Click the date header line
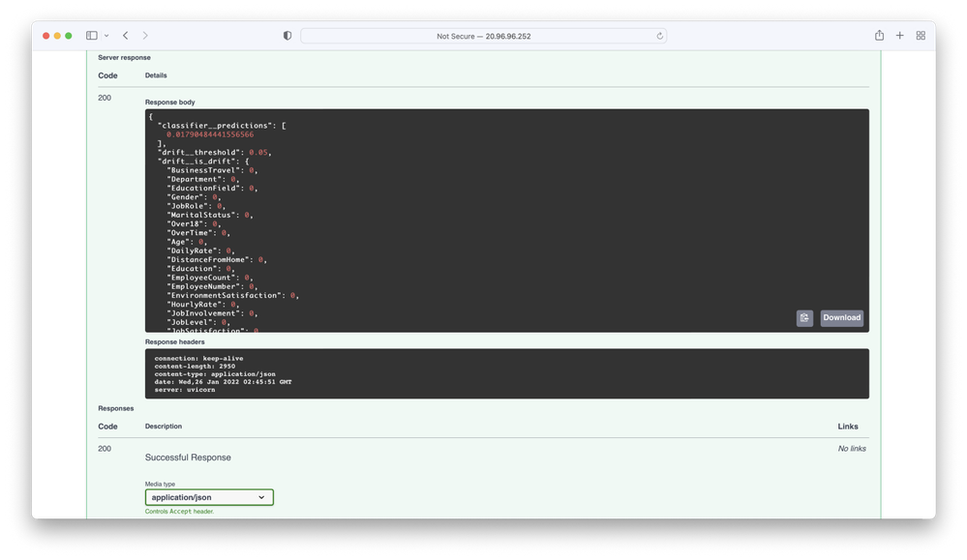Screen dimensions: 967x560 point(223,382)
